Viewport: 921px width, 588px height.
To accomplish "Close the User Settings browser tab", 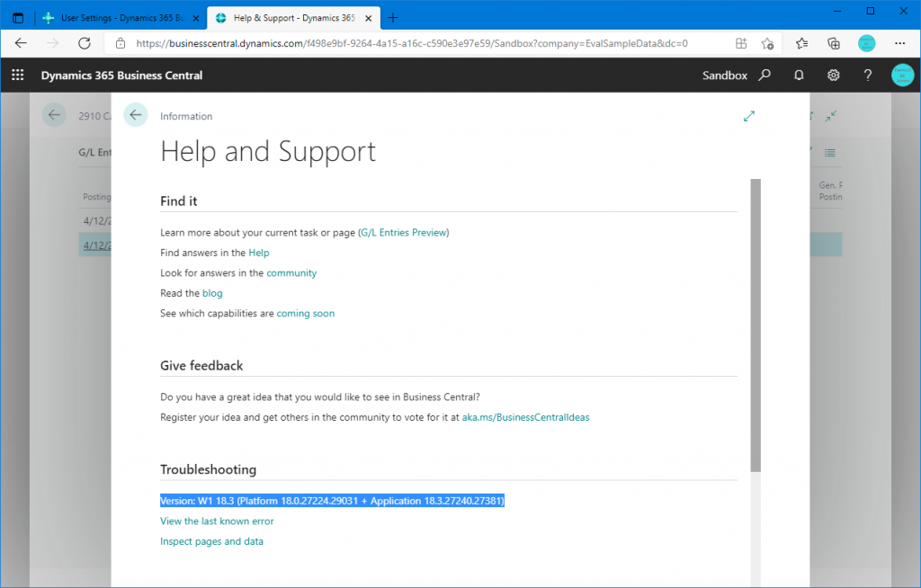I will point(196,18).
